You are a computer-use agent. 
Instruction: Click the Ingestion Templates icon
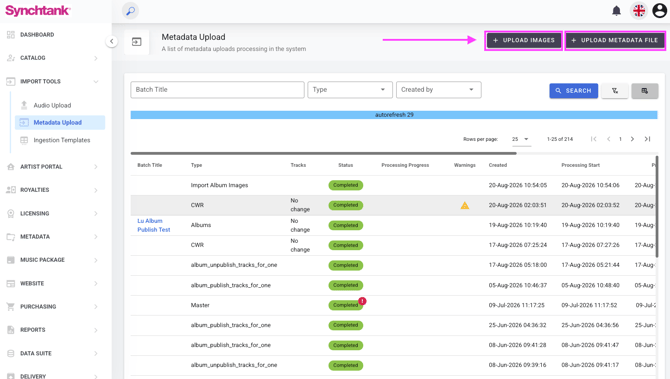(x=24, y=140)
